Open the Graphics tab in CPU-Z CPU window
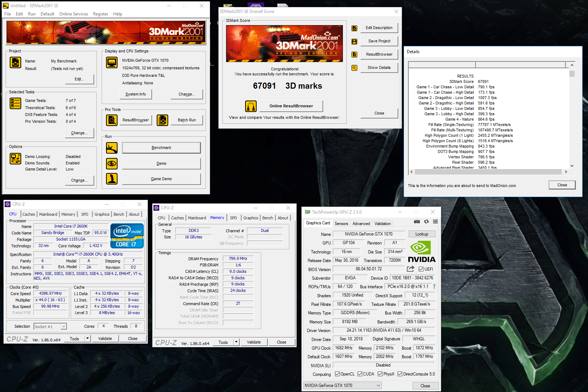 point(102,214)
